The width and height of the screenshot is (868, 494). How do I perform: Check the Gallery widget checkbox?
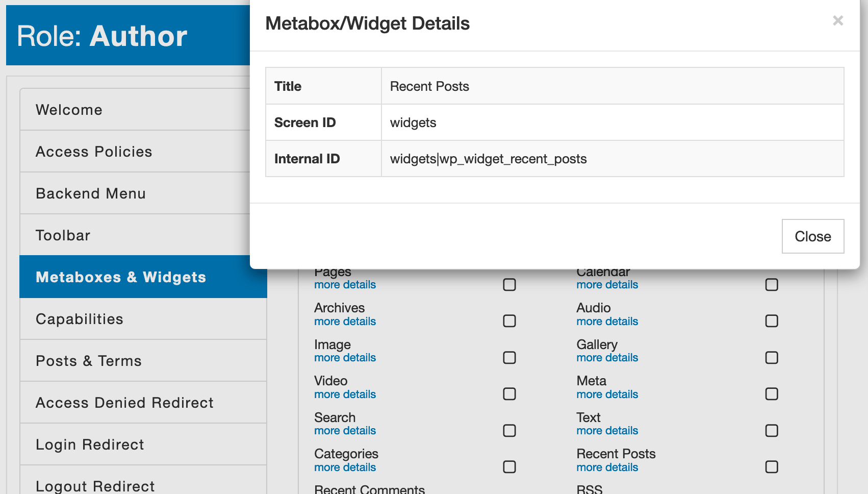pos(772,358)
